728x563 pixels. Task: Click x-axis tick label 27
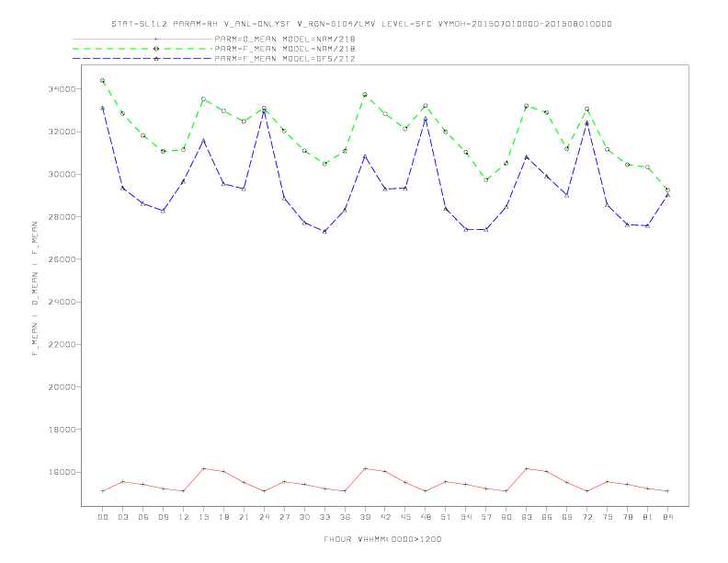(284, 517)
